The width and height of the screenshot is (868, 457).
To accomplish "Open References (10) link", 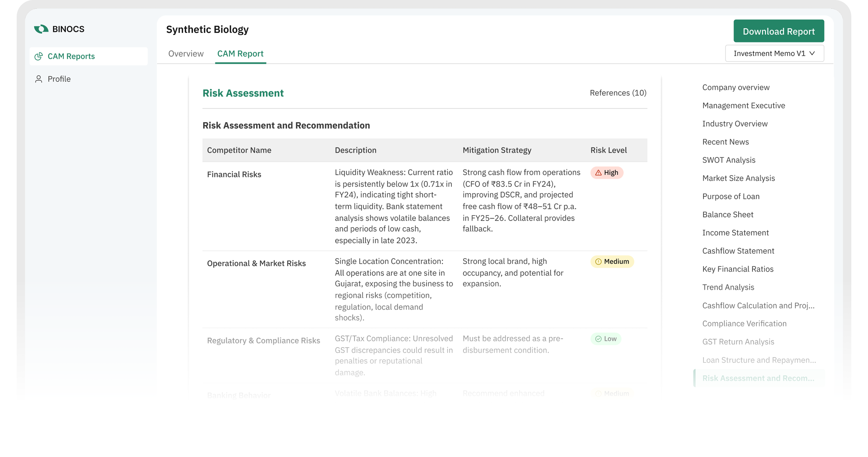I will [618, 93].
